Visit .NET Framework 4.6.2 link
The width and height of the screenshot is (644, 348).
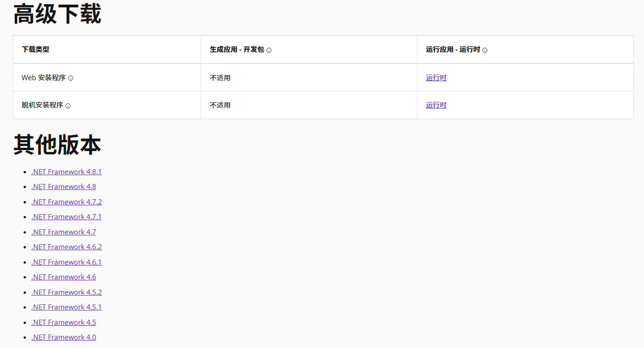point(66,247)
